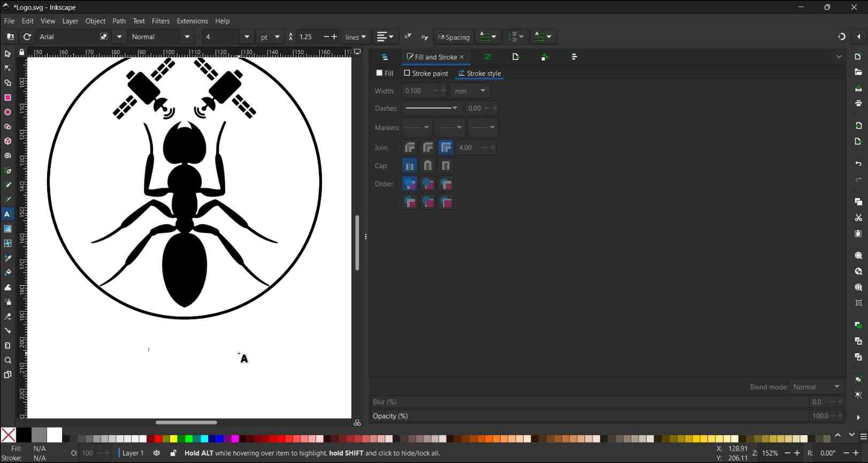Select the Ellipse tool
The width and height of the screenshot is (868, 463).
tap(7, 112)
